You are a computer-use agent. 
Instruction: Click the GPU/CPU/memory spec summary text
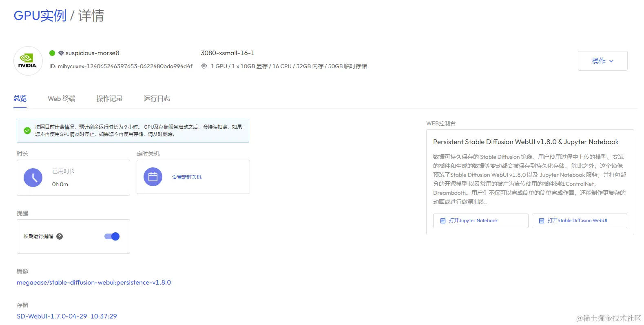(289, 66)
